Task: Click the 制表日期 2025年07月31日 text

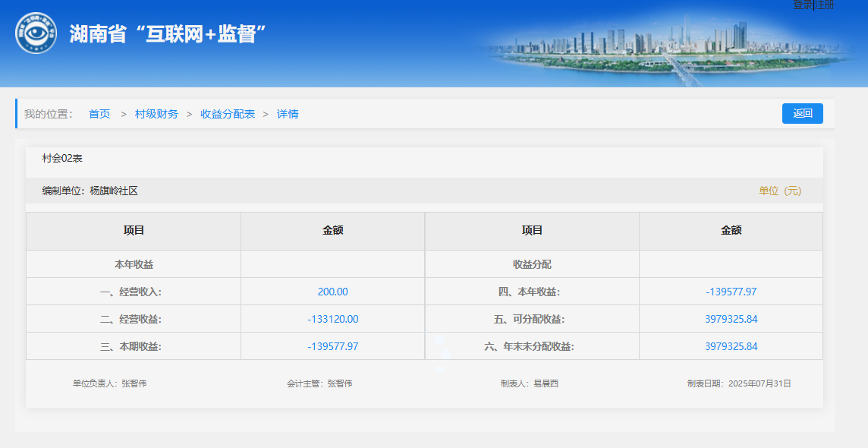Action: 738,383
